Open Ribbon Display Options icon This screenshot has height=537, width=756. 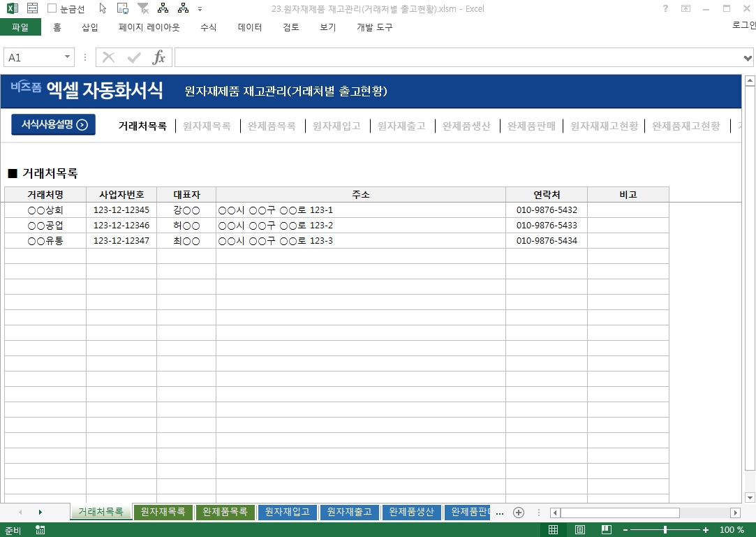pos(685,8)
